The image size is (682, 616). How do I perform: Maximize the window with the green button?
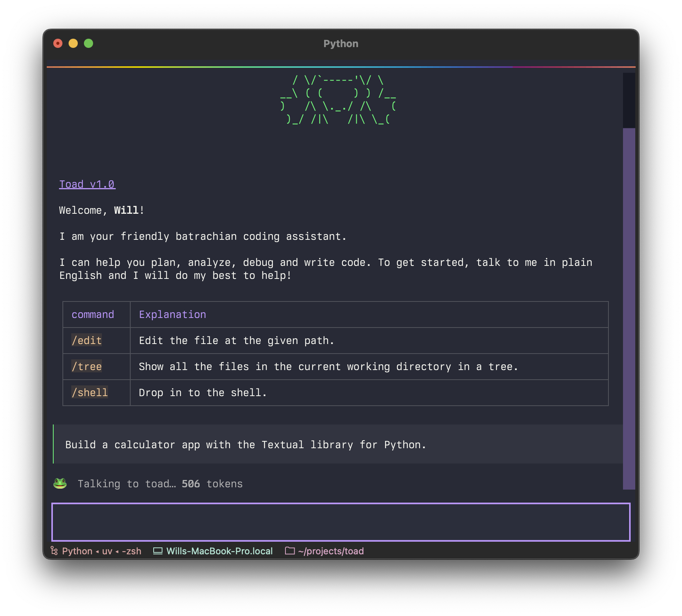click(x=89, y=43)
